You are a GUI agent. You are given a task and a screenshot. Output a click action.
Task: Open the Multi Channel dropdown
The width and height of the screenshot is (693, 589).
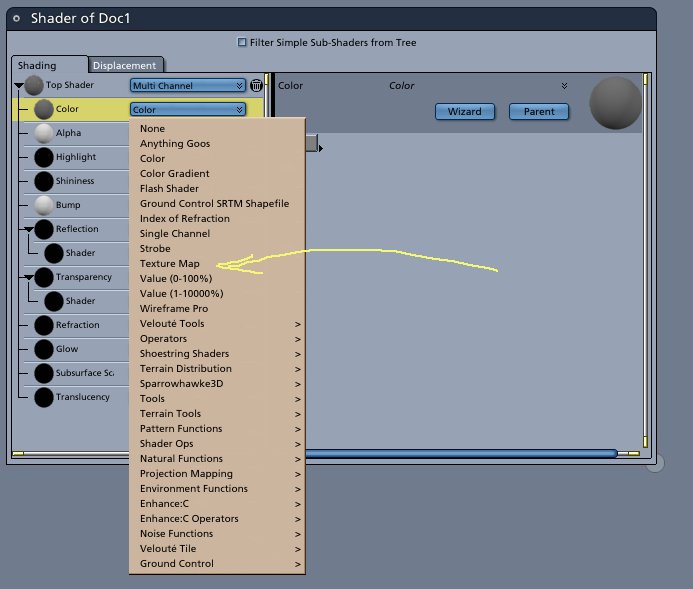coord(188,86)
